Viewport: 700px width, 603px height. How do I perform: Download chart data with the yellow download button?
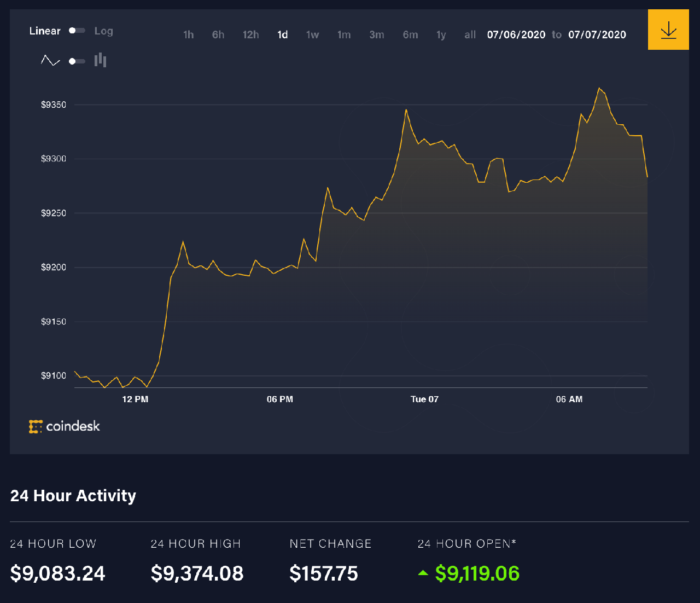click(x=668, y=30)
